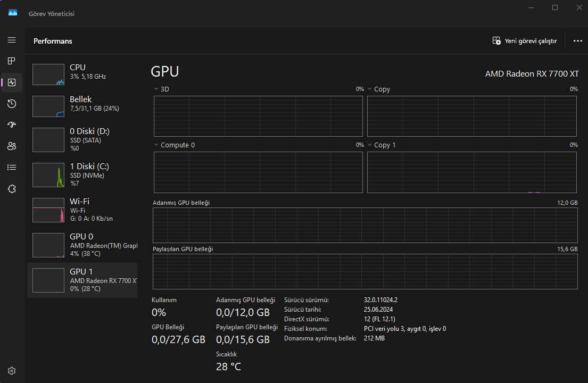The height and width of the screenshot is (383, 588).
Task: Click the large GPU heading
Action: 165,71
